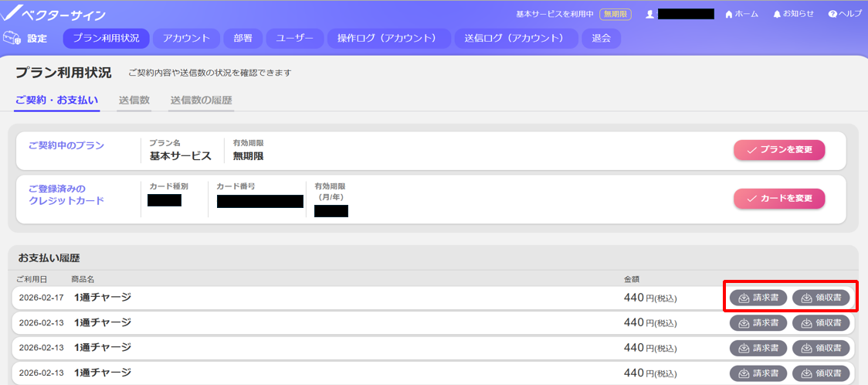Select the ご契約・お支払い sub-tab
This screenshot has height=385, width=868.
coord(56,100)
